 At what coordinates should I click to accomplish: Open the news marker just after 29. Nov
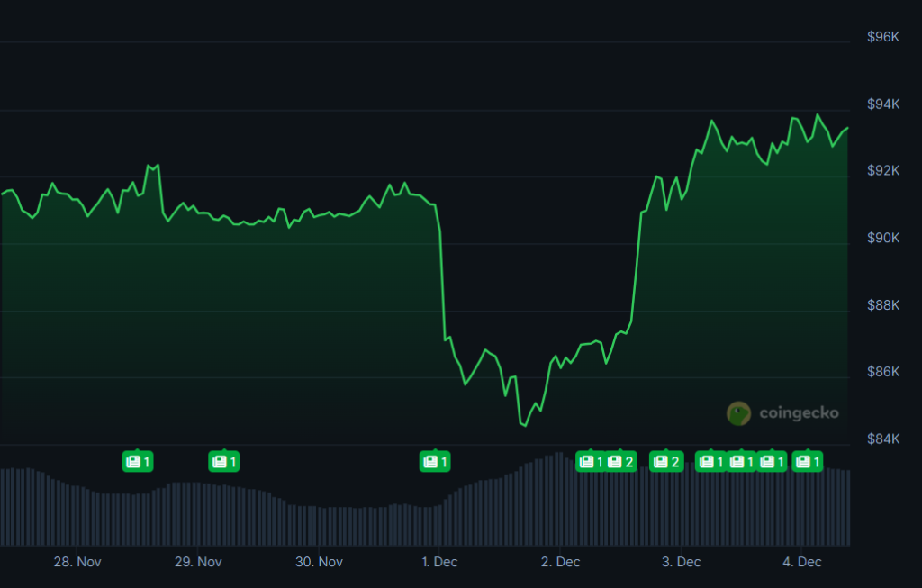[224, 462]
